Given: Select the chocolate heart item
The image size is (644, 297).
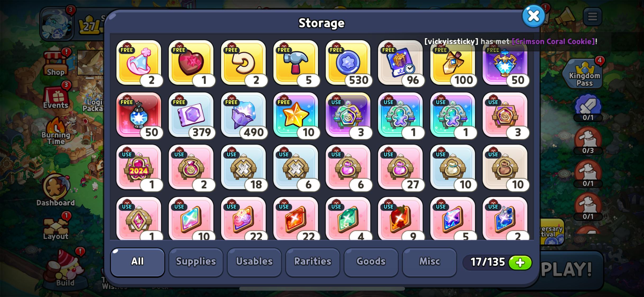Looking at the screenshot, I should click(191, 63).
